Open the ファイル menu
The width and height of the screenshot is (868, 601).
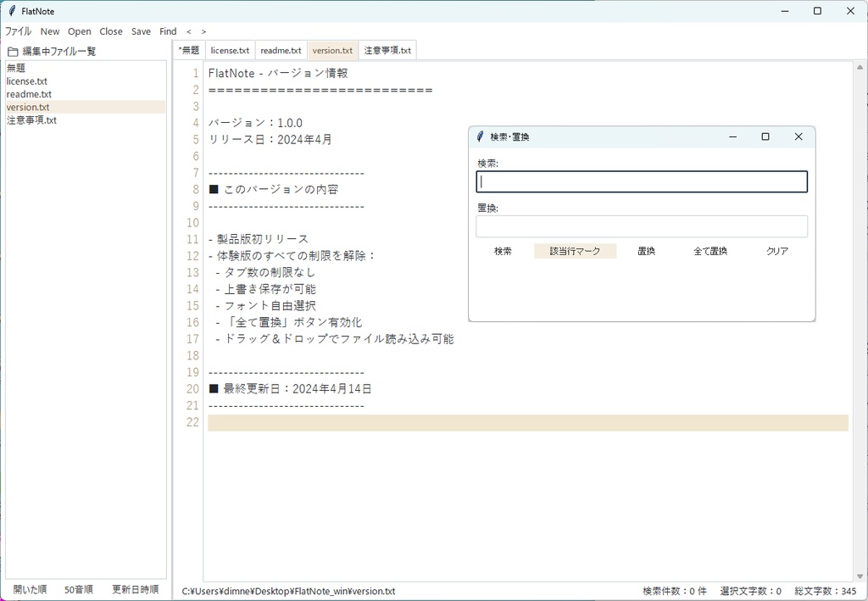pyautogui.click(x=18, y=31)
